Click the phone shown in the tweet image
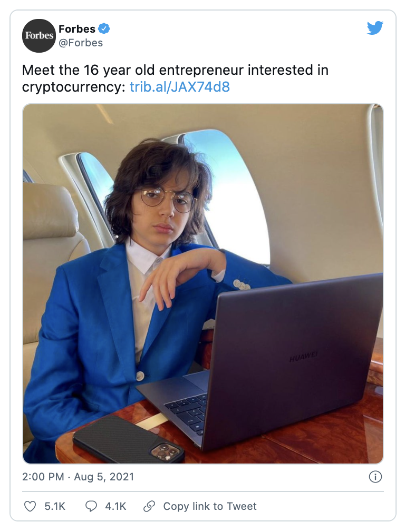This screenshot has width=405, height=532. [129, 440]
